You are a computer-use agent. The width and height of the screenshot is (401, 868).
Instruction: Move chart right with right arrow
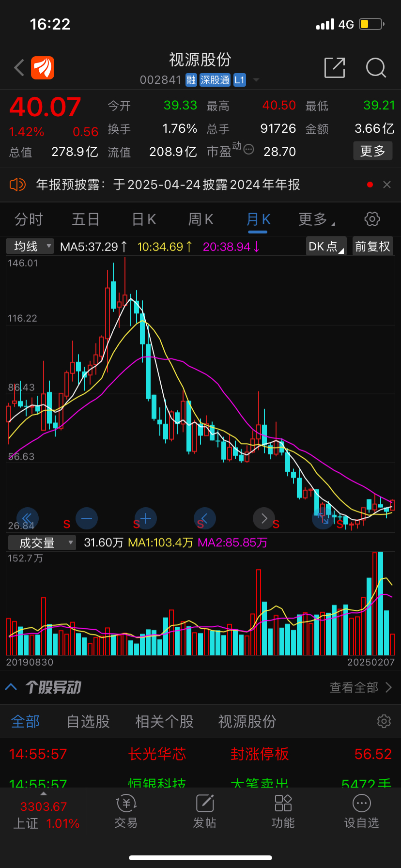[x=264, y=519]
